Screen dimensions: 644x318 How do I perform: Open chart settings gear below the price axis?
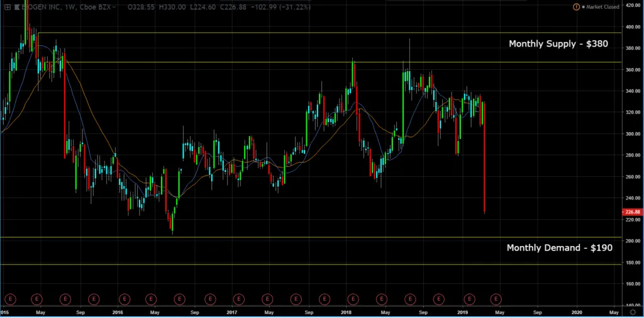pyautogui.click(x=633, y=313)
